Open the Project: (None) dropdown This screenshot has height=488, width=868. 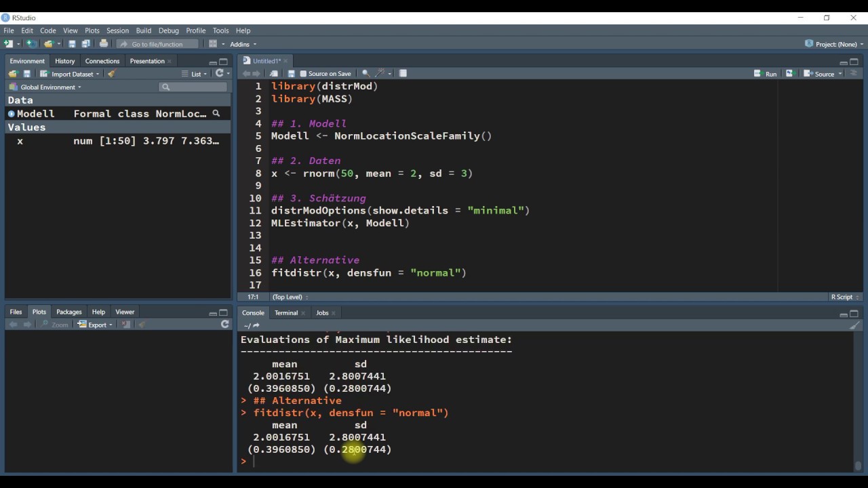coord(834,44)
